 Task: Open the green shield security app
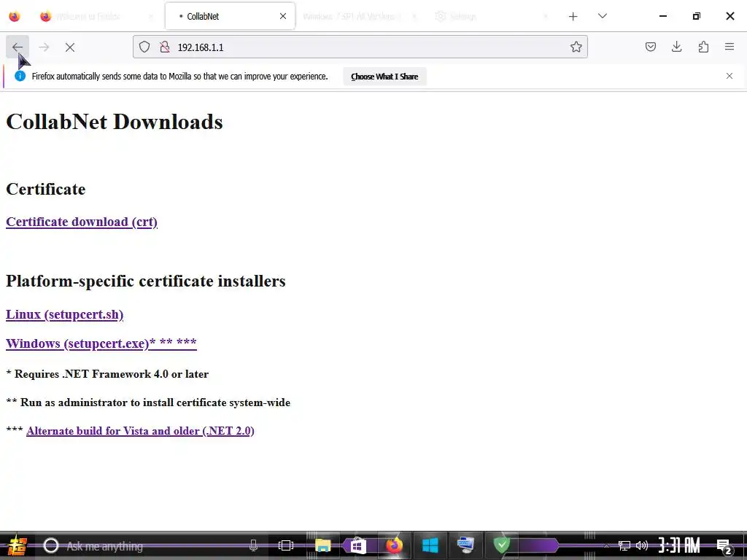click(x=502, y=545)
